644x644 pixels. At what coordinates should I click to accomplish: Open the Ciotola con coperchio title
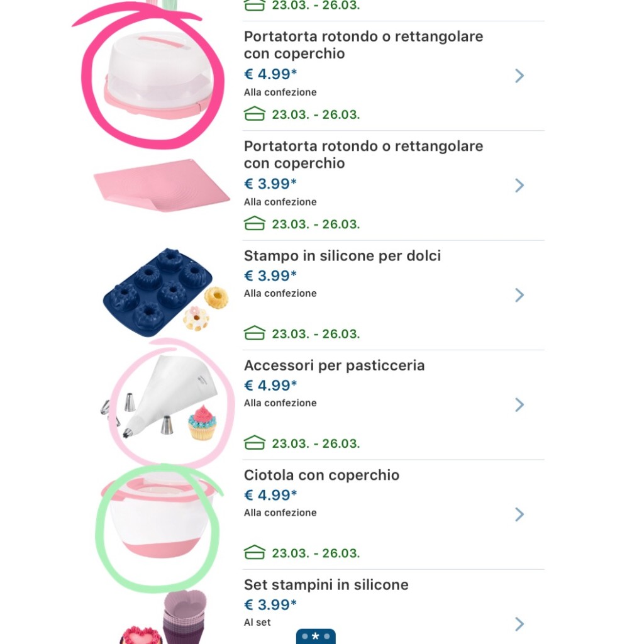tap(321, 475)
